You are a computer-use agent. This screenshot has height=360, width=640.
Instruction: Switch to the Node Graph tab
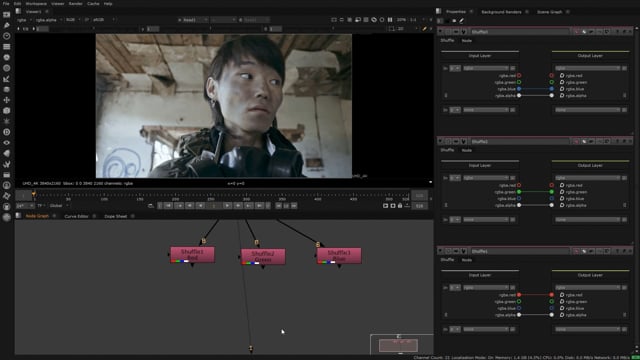(x=37, y=216)
